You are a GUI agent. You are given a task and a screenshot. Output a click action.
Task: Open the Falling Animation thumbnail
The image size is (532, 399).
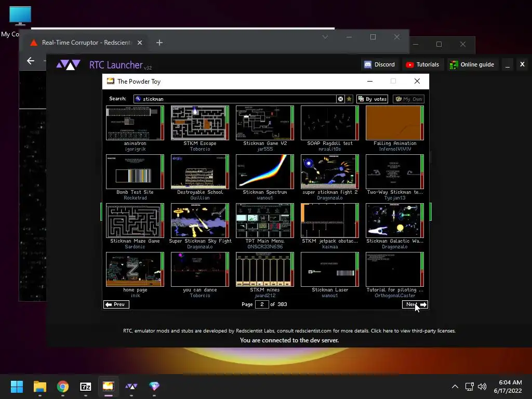[x=395, y=123]
